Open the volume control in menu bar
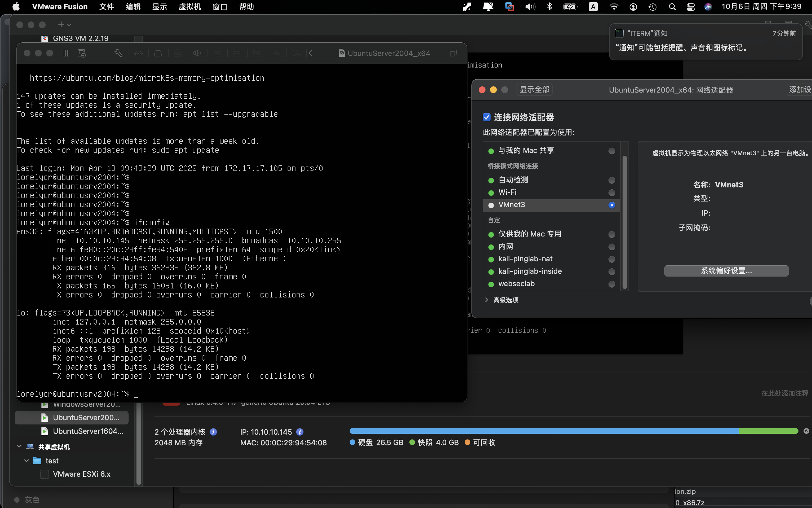Screen dimensions: 812x508 click(x=530, y=7)
